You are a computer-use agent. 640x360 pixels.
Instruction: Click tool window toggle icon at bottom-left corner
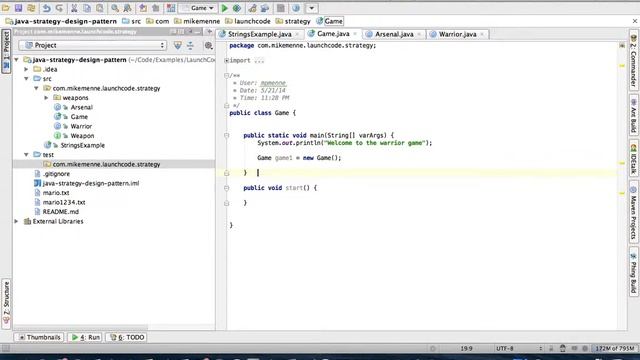(6, 348)
